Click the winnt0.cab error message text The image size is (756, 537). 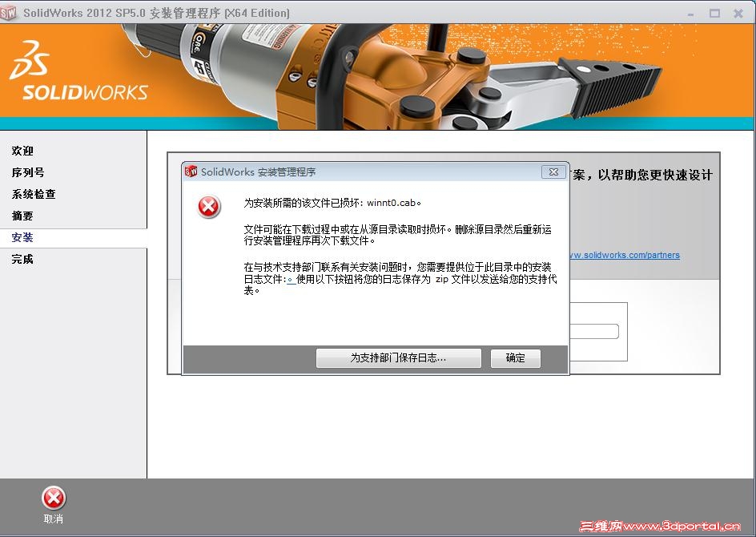tap(332, 203)
